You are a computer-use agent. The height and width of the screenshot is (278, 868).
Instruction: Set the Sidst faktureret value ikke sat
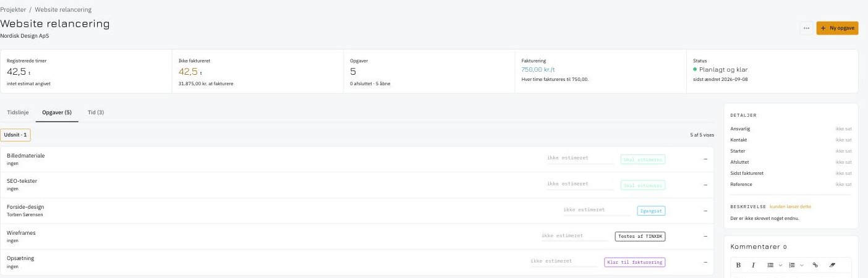(843, 174)
